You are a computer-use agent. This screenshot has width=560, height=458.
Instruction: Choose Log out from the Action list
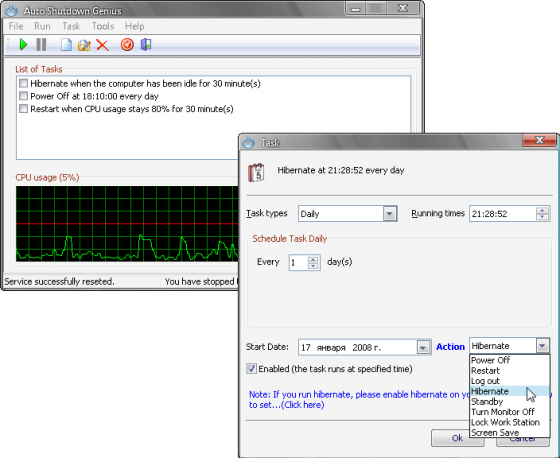point(509,381)
